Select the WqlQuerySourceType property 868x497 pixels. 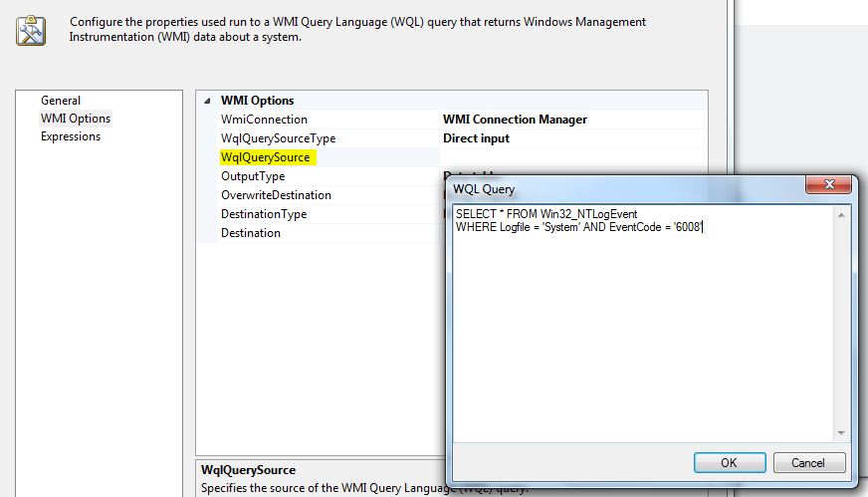click(x=278, y=138)
